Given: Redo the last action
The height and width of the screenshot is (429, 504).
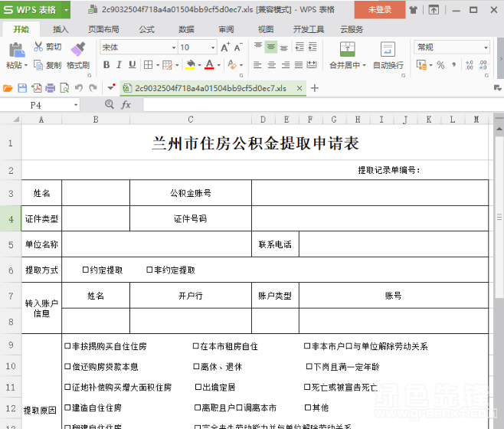Looking at the screenshot, I should 93,88.
